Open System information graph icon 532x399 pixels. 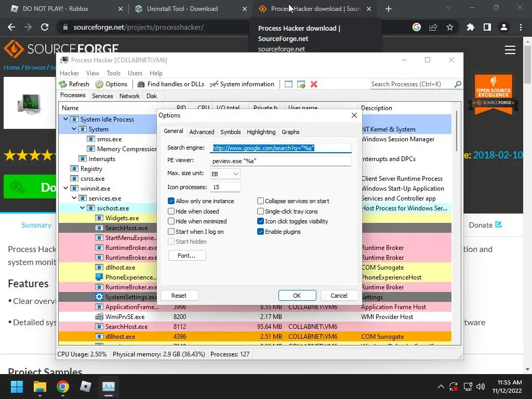(214, 84)
